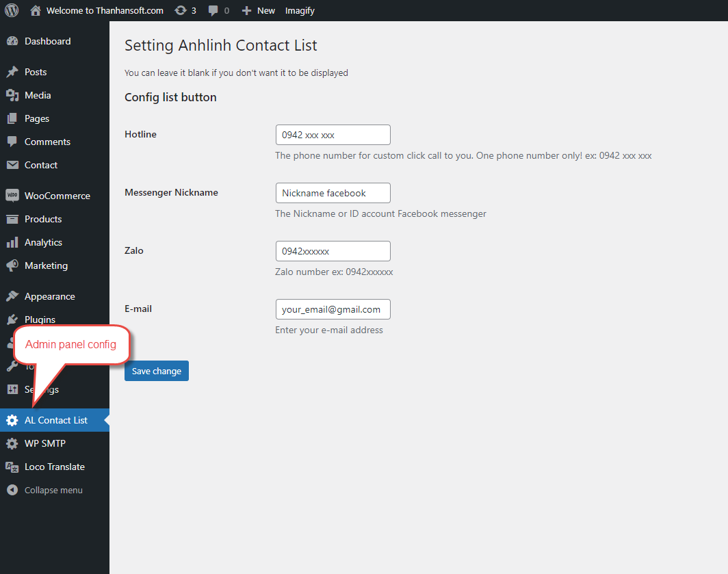Click the Appearance paintbrush icon
This screenshot has width=728, height=574.
pyautogui.click(x=12, y=296)
